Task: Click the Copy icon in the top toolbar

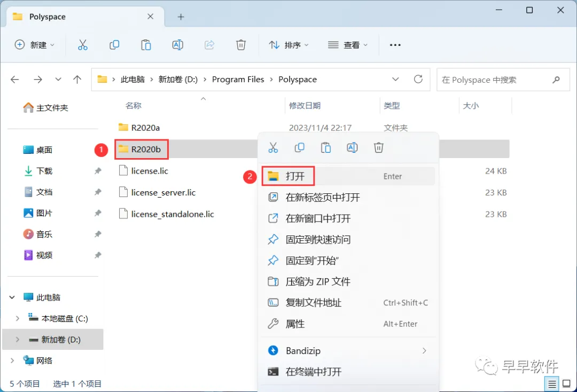Action: click(x=114, y=45)
